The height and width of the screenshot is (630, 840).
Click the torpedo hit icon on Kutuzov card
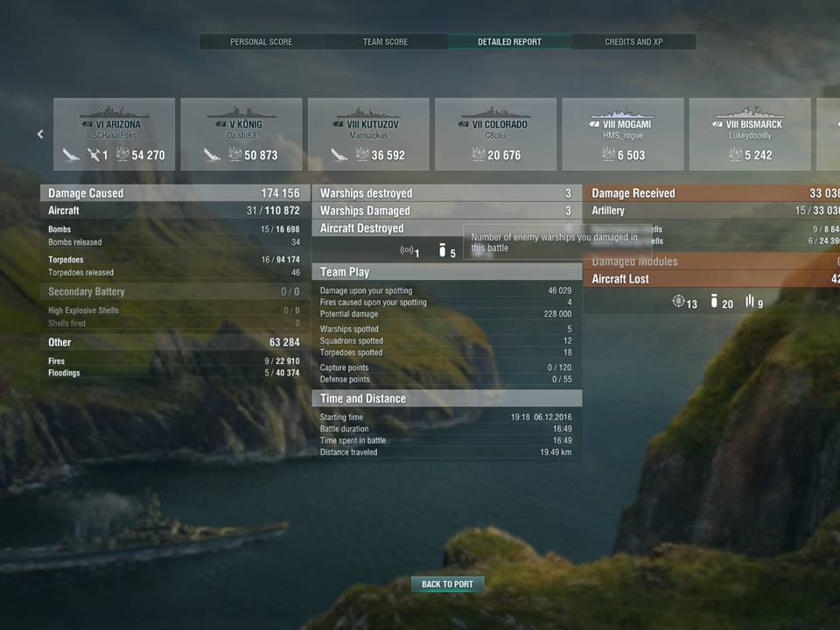339,155
